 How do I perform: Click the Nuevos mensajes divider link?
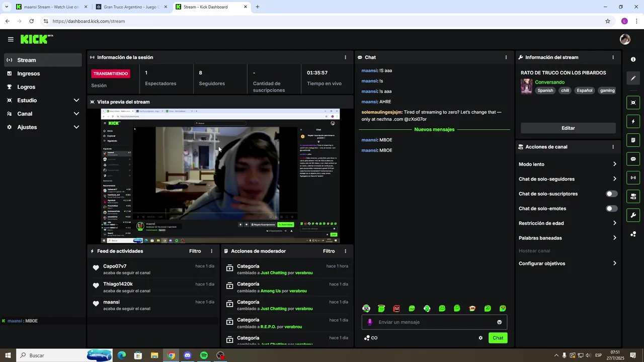click(434, 130)
